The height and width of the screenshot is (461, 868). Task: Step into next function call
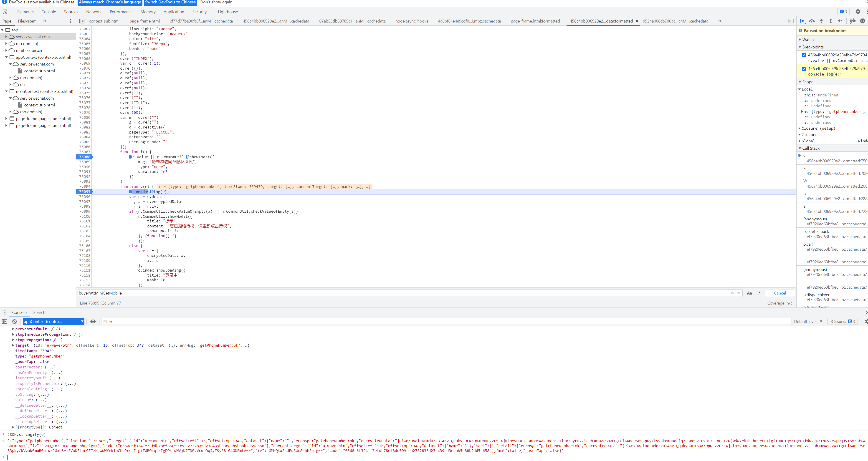821,21
